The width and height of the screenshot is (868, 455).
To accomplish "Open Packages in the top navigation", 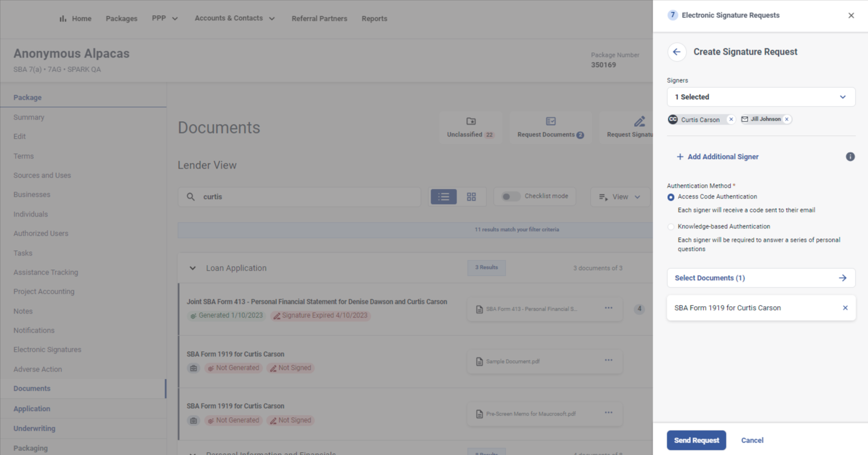I will pos(121,19).
